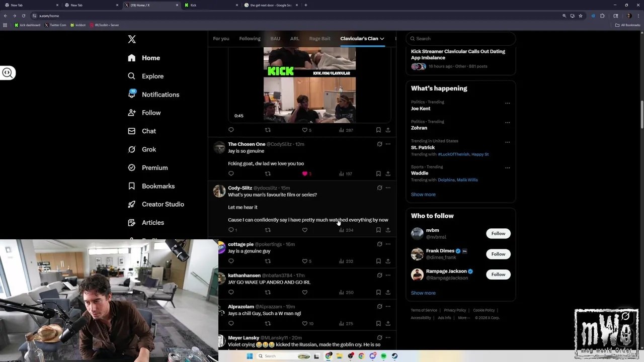Like cottage pie's post
Image resolution: width=644 pixels, height=362 pixels.
point(304,261)
